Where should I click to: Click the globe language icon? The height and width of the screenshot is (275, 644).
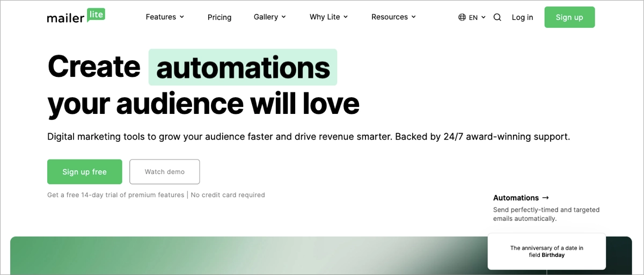(462, 17)
